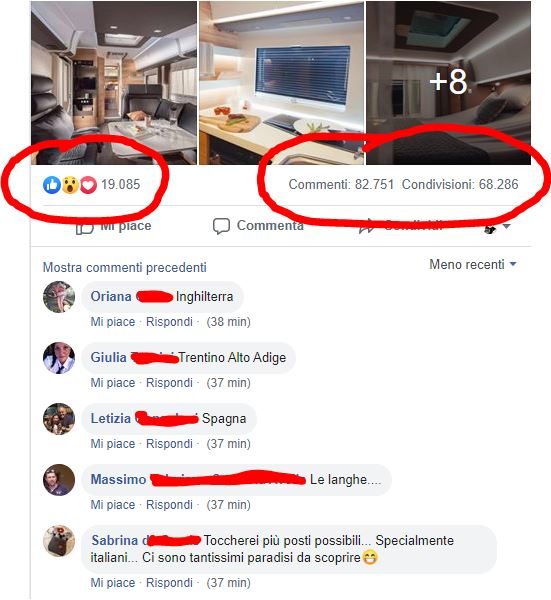Open the Meno recenti sorting dropdown
Screen dimensions: 551x600
coord(473,264)
